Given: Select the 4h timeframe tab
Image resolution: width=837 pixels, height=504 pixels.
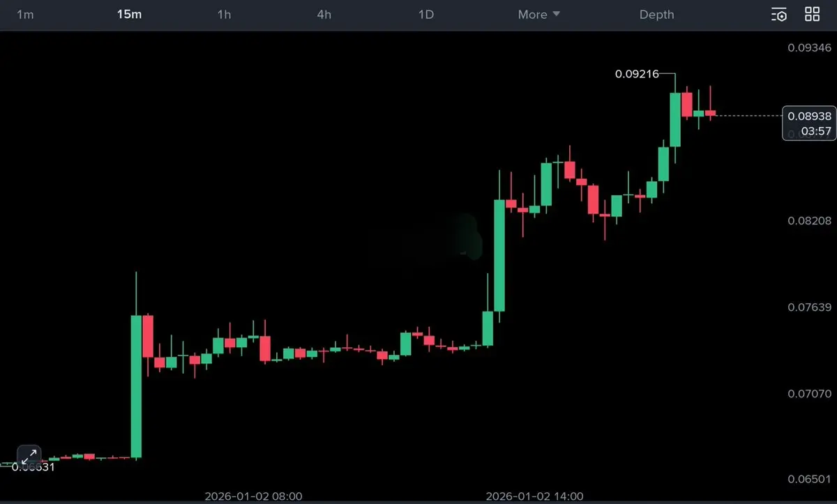Looking at the screenshot, I should [324, 15].
